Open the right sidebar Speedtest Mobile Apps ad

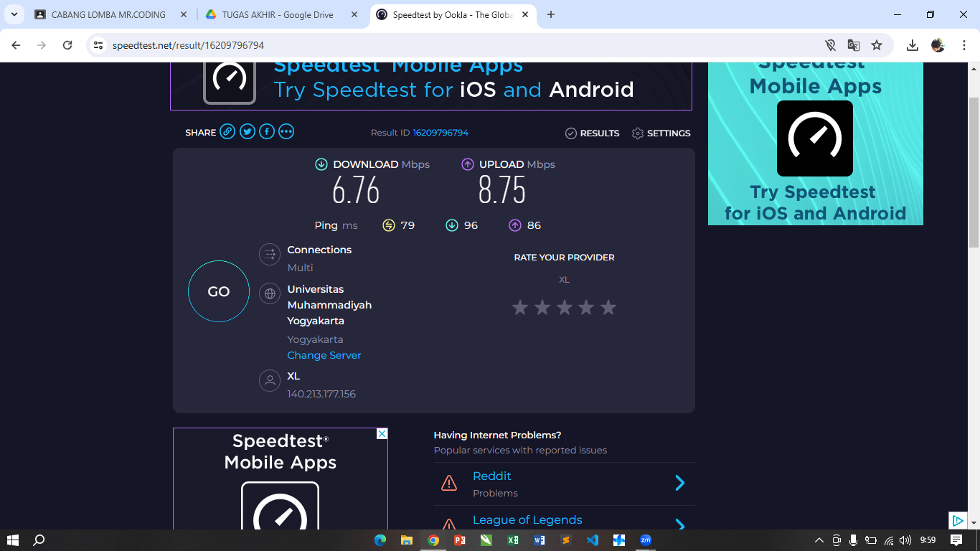pos(816,143)
